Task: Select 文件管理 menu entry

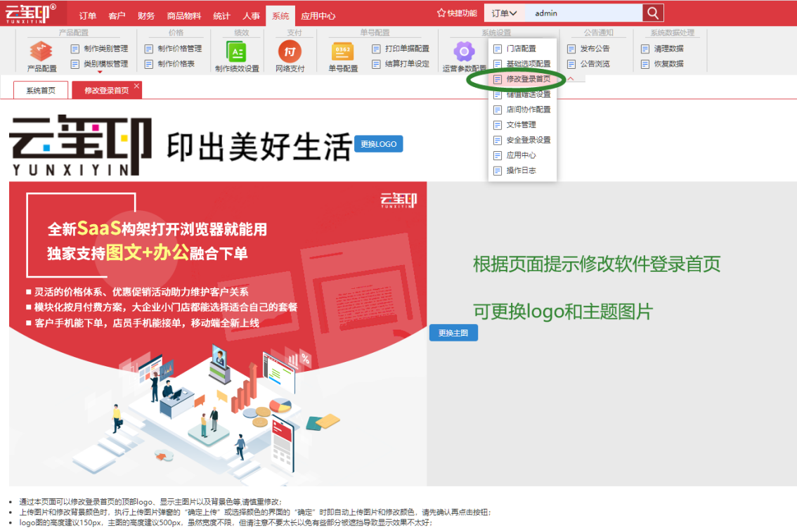Action: 522,125
